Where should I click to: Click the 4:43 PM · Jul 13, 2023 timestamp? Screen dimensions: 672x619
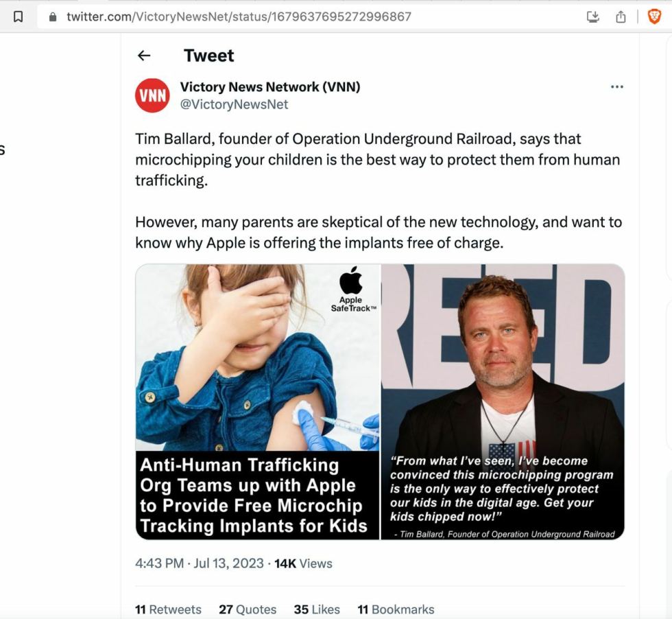[200, 563]
